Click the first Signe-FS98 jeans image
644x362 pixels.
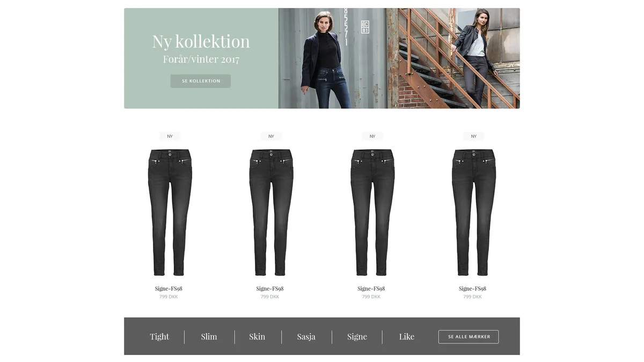coord(170,212)
